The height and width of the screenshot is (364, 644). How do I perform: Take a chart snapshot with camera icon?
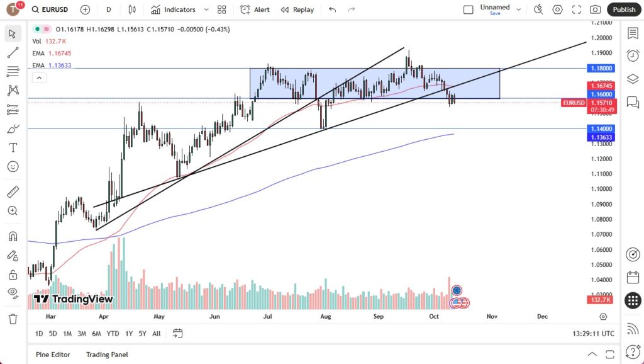[594, 9]
